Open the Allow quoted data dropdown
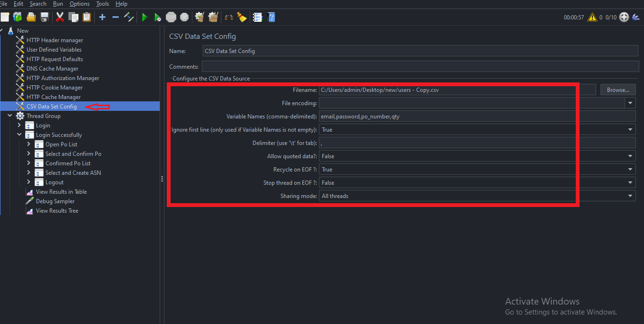 [631, 156]
